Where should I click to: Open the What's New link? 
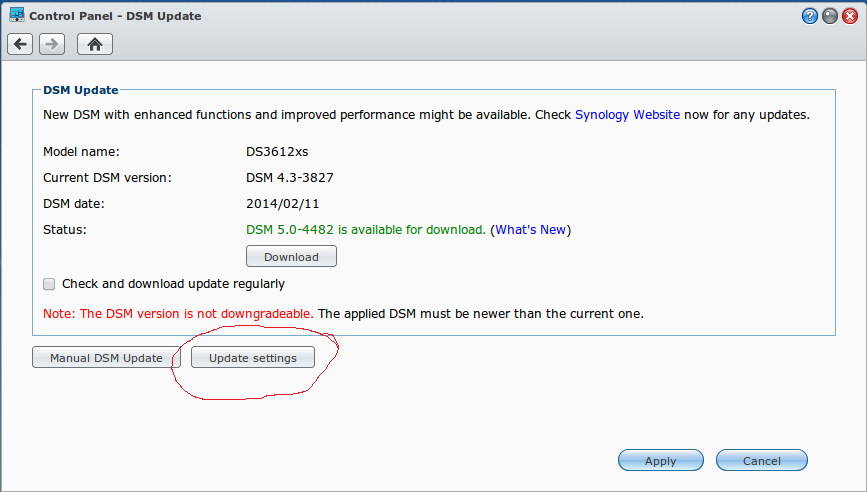click(530, 230)
